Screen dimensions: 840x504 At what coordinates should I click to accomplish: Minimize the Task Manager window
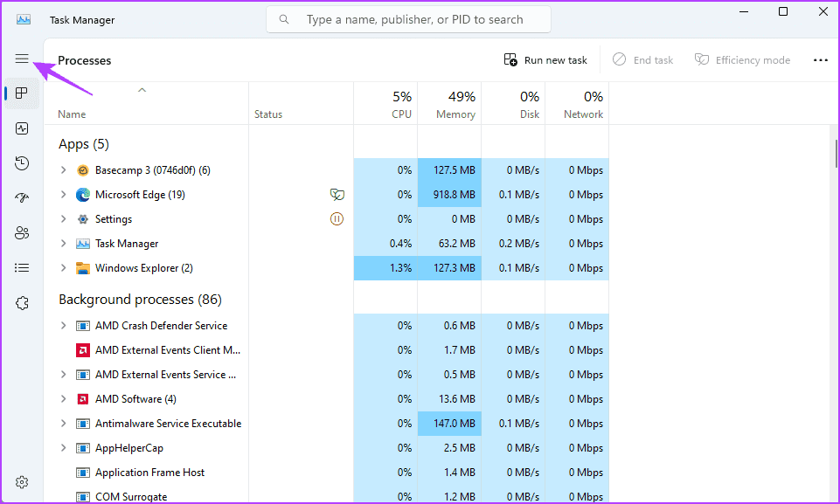744,11
